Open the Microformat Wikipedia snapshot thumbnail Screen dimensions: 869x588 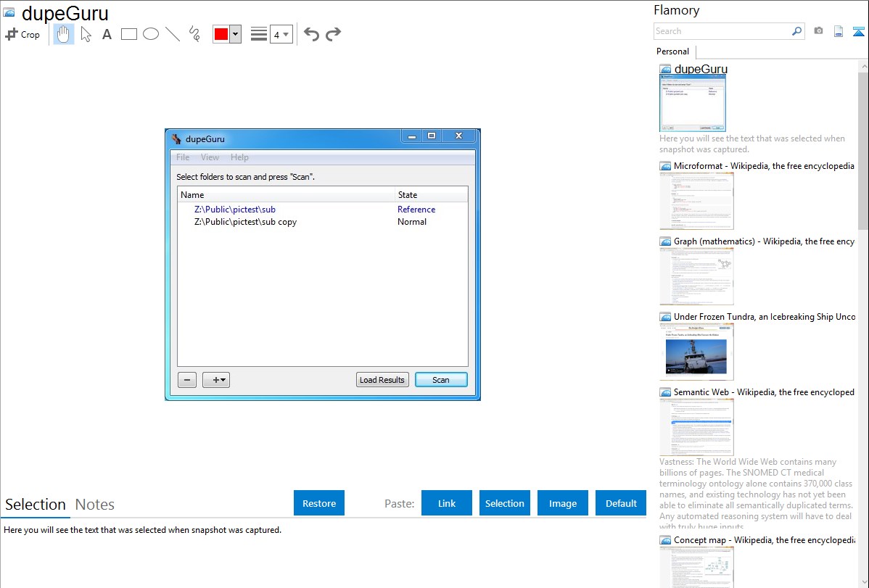coord(696,201)
